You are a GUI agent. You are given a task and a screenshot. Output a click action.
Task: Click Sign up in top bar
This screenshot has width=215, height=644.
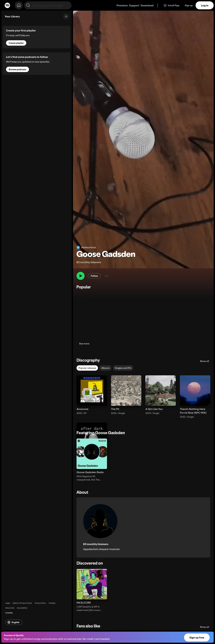[x=189, y=6]
